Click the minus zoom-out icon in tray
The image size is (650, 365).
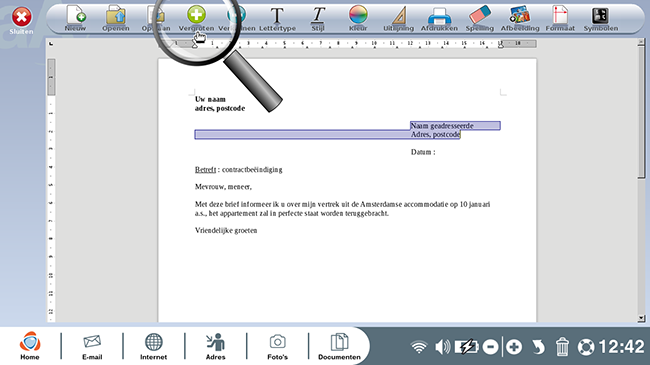[x=491, y=347]
